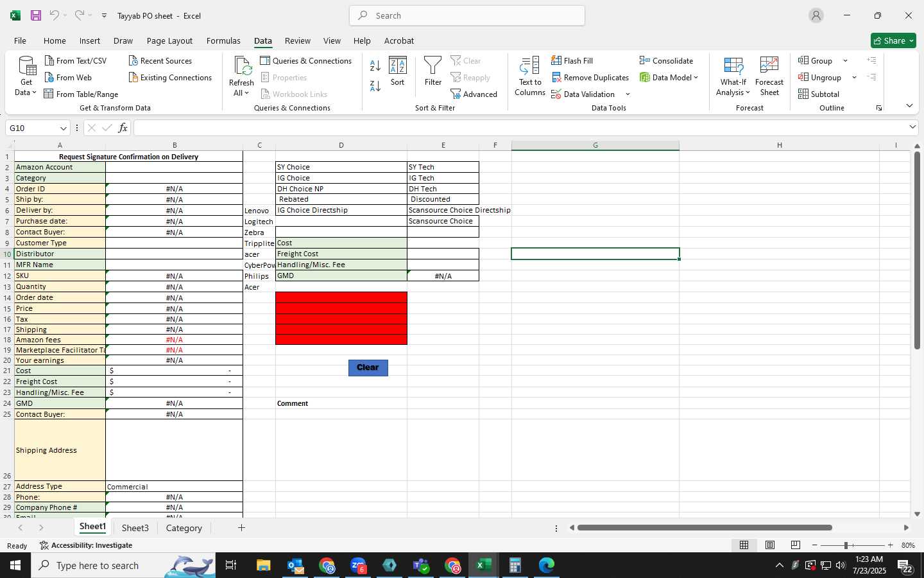Open Windows Calculator from taskbar
Image resolution: width=924 pixels, height=578 pixels.
pos(515,565)
